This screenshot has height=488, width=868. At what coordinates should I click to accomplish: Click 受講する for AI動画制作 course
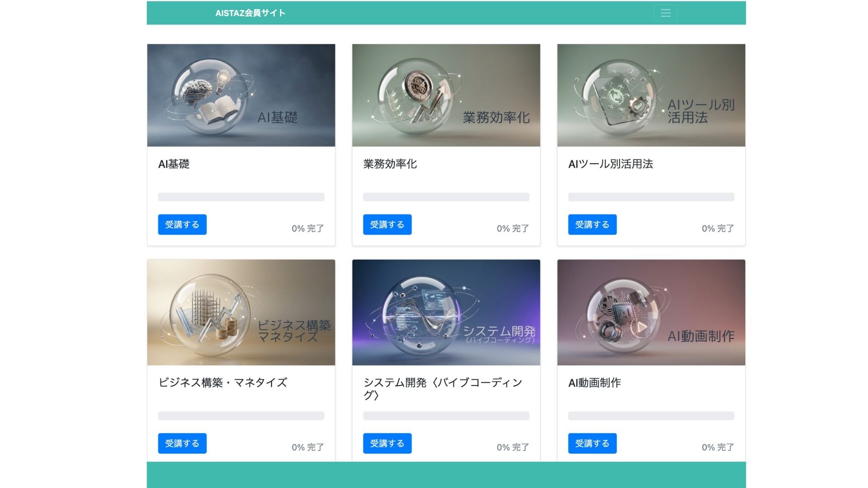click(x=592, y=443)
